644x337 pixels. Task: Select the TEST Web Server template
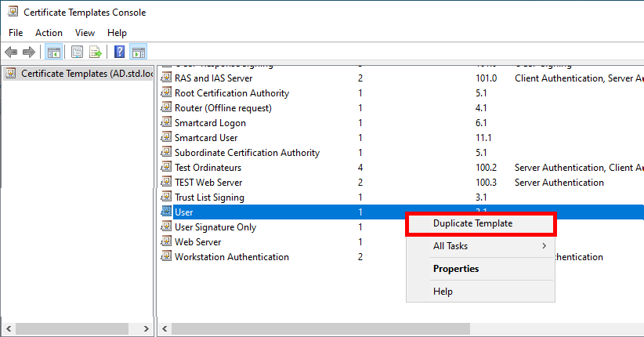208,182
